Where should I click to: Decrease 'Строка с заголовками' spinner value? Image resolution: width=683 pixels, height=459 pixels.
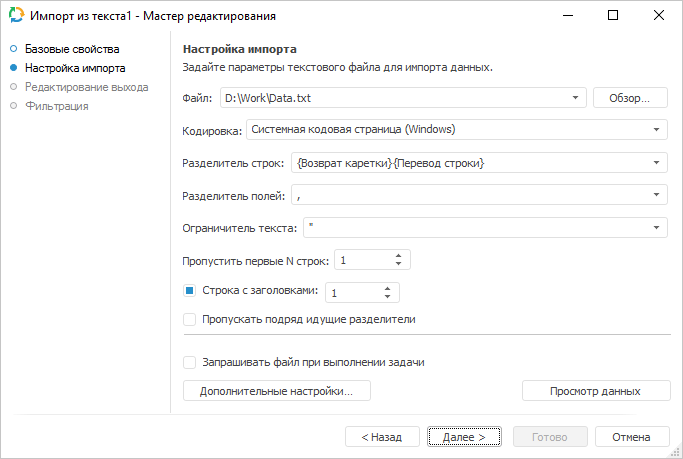(x=388, y=297)
